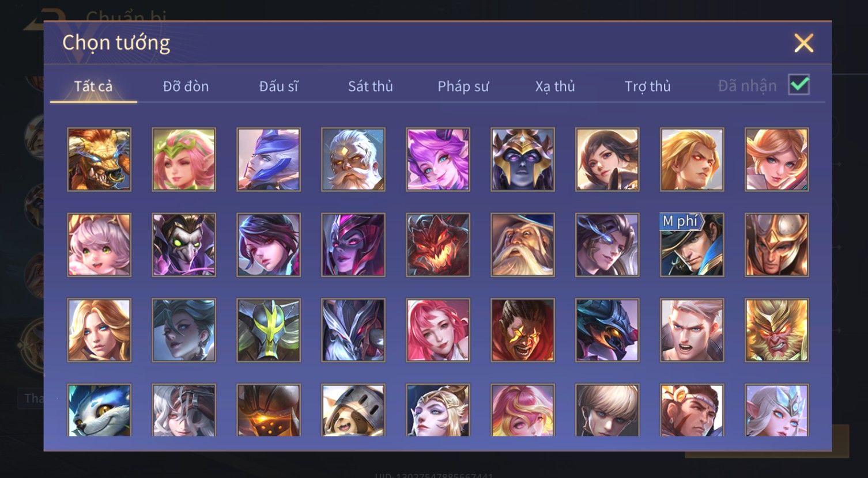
Task: Close the Chọn tướng dialog
Action: coord(803,43)
